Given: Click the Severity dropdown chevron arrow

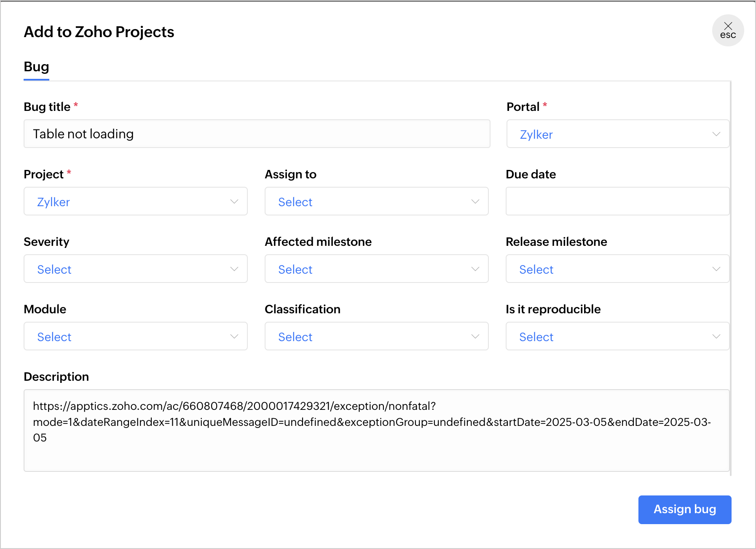Looking at the screenshot, I should point(234,269).
